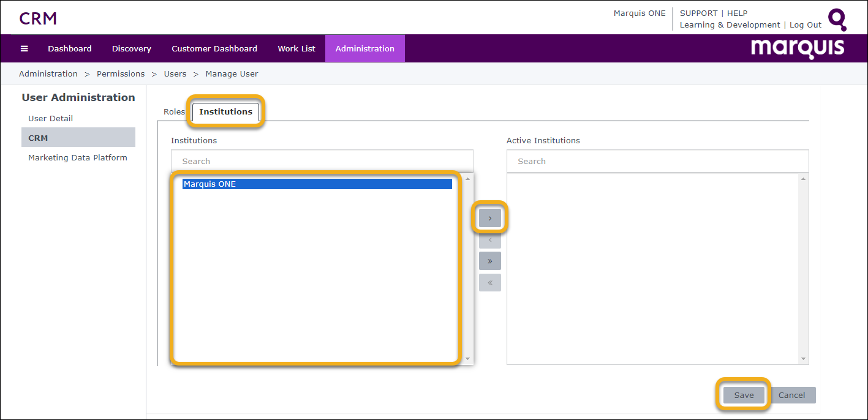Open the Dashboard menu item
The height and width of the screenshot is (420, 868).
click(x=70, y=48)
